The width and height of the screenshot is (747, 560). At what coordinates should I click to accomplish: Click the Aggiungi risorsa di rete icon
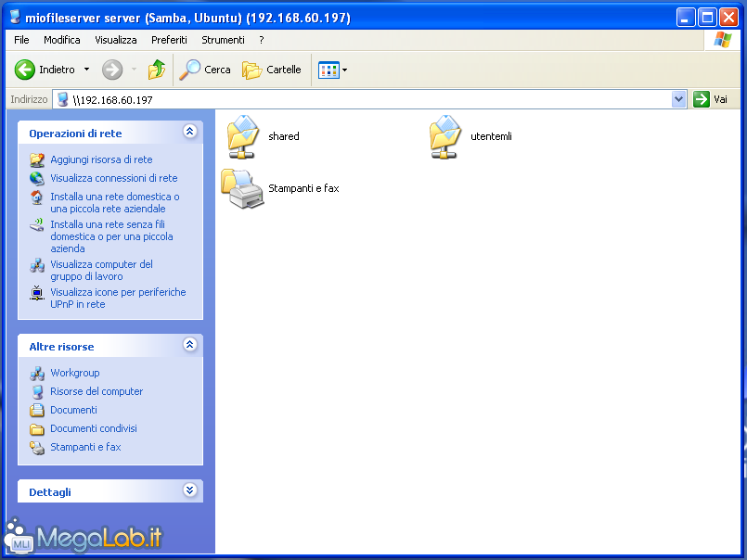click(x=37, y=160)
